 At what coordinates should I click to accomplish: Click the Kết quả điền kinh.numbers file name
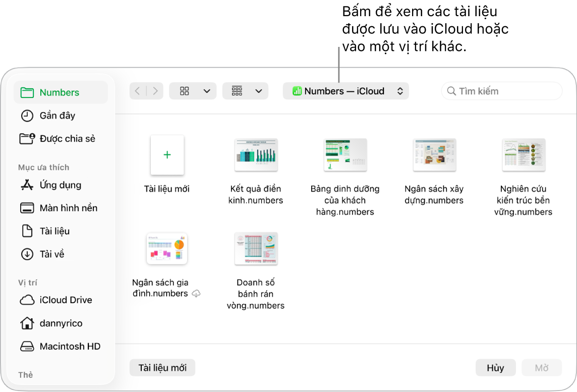(256, 194)
